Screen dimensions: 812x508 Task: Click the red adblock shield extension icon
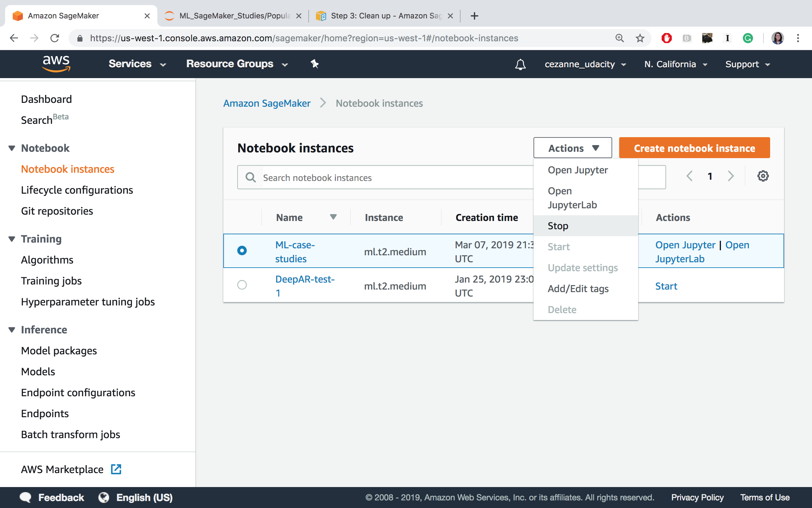tap(666, 38)
